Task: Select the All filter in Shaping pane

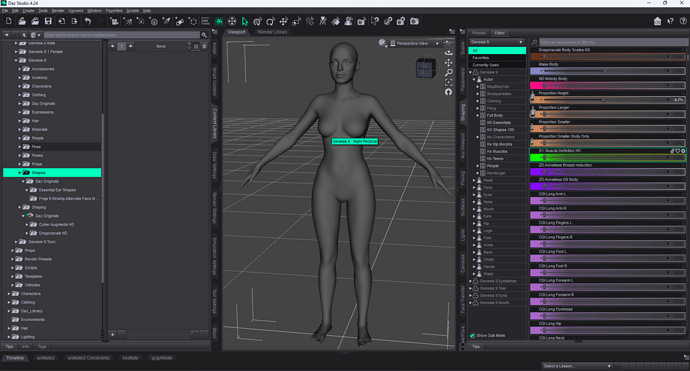Action: coord(497,51)
